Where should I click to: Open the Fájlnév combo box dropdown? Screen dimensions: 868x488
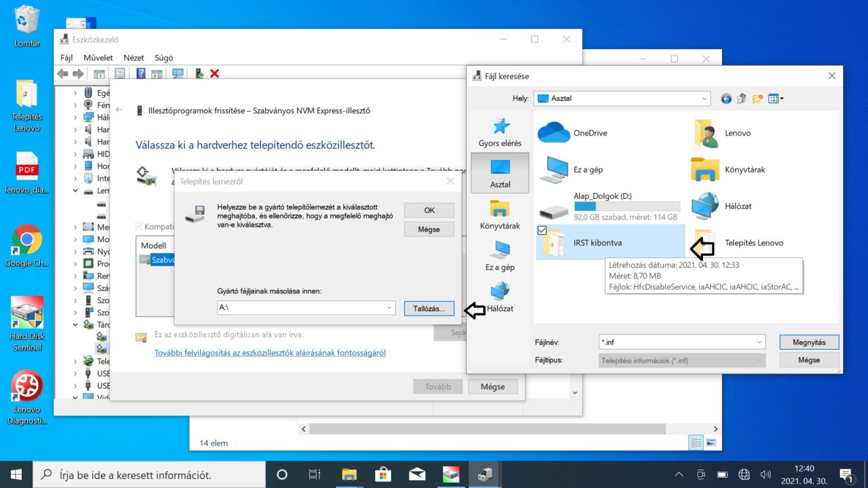759,342
